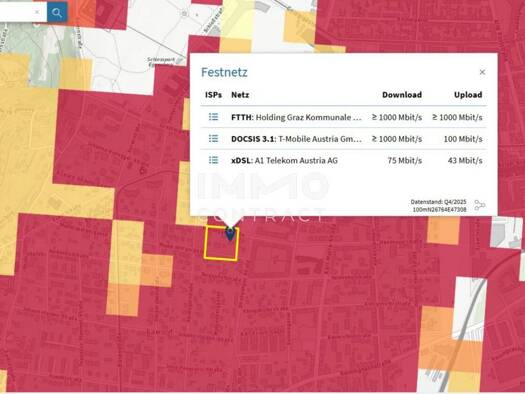Open ISP list for xDSL A1 Telekom
This screenshot has height=394, width=525.
213,160
